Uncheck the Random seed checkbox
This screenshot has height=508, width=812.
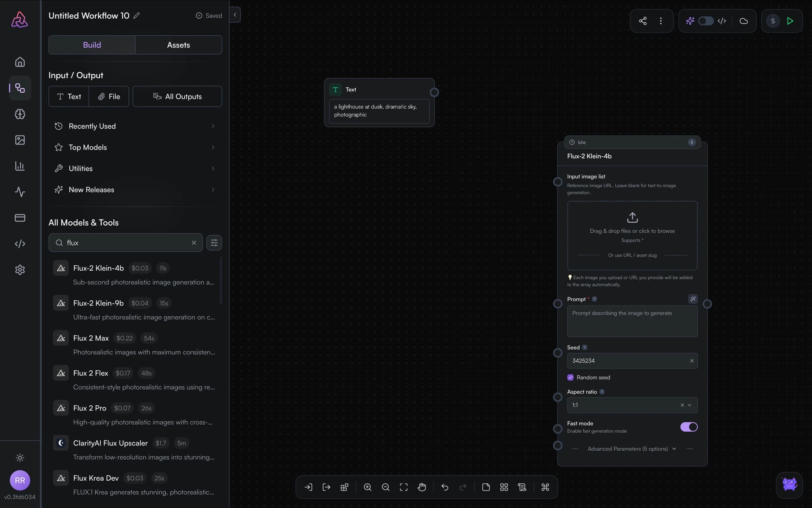point(570,377)
